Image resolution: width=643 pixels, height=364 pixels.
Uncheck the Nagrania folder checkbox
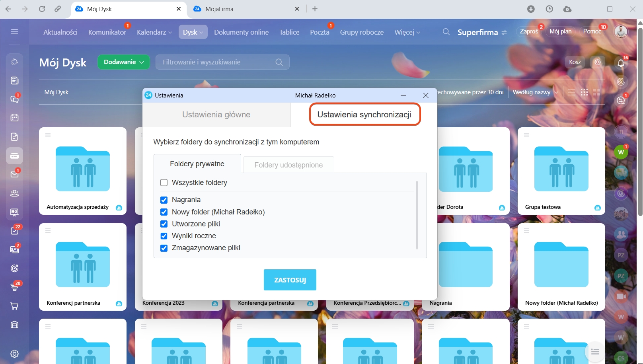tap(164, 200)
